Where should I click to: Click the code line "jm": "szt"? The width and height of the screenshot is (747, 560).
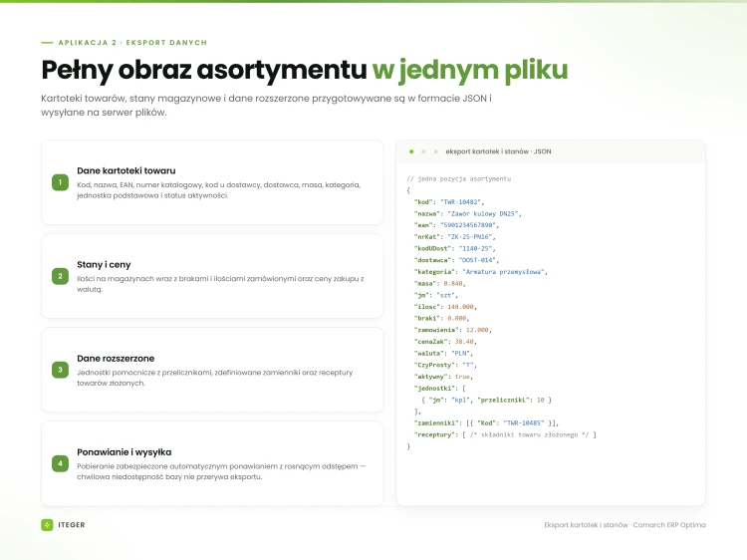click(x=436, y=295)
